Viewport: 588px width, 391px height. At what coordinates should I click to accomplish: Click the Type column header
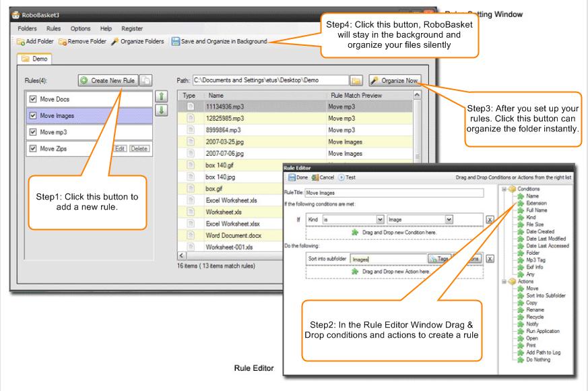point(191,96)
